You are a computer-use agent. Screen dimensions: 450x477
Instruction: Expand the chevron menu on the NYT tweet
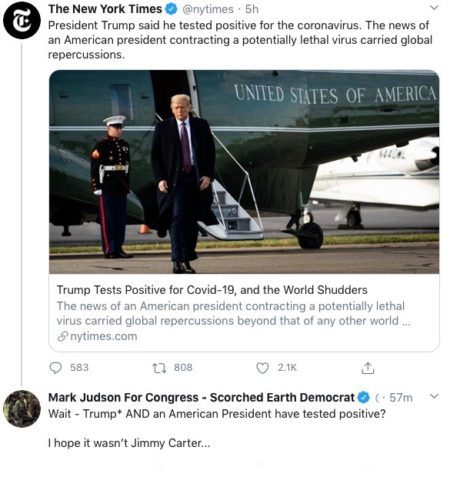coord(434,8)
